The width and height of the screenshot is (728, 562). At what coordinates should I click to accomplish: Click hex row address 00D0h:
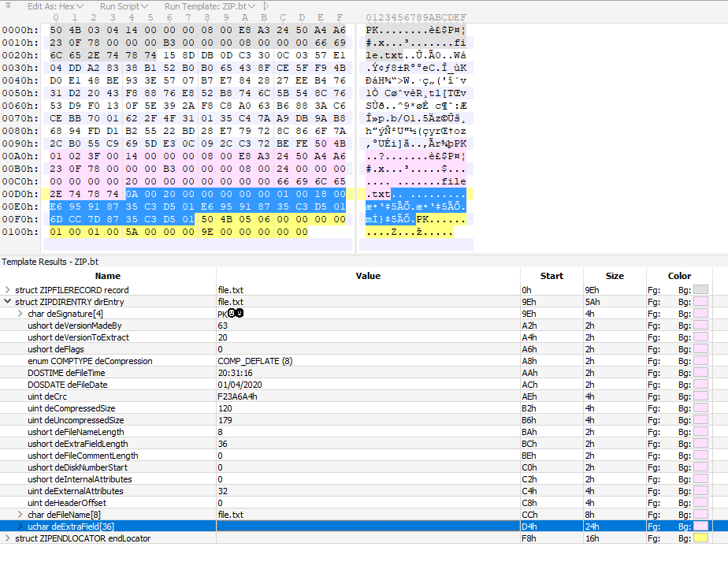click(x=20, y=194)
